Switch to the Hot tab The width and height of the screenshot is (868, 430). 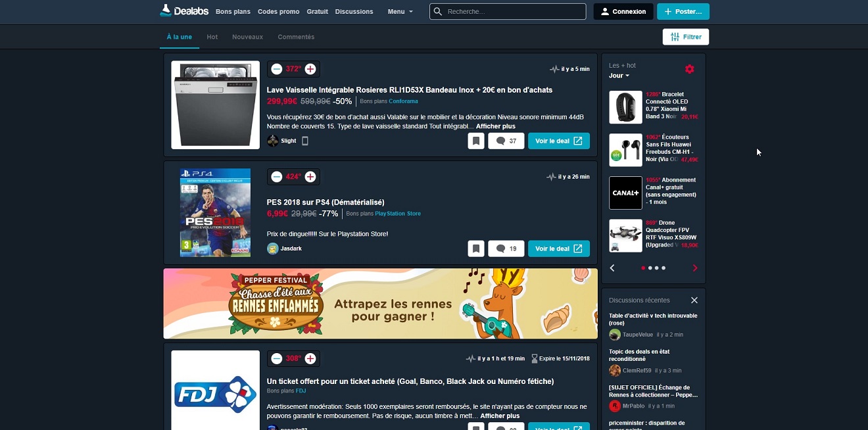[x=212, y=37]
